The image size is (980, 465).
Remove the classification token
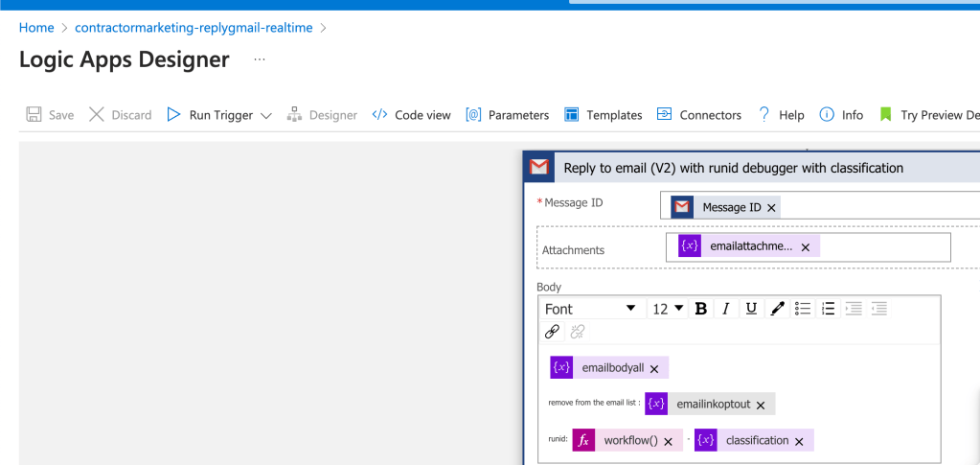[x=799, y=442]
